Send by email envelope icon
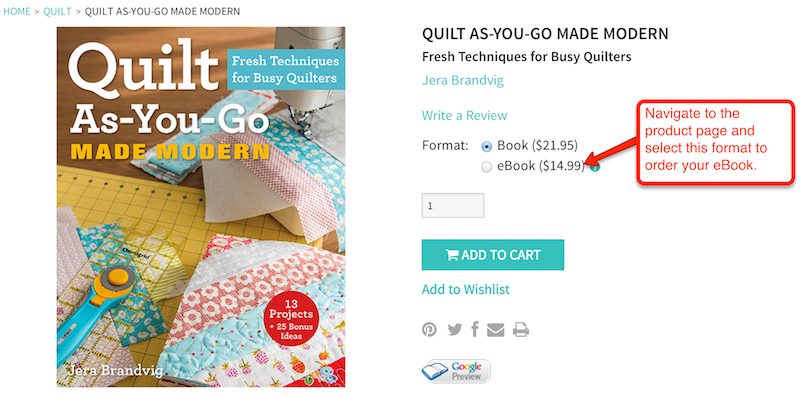800x396 pixels. [x=495, y=330]
